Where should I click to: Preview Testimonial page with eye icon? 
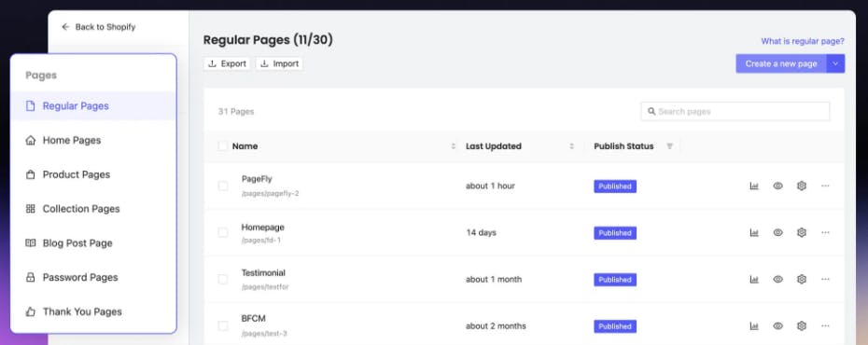click(777, 279)
